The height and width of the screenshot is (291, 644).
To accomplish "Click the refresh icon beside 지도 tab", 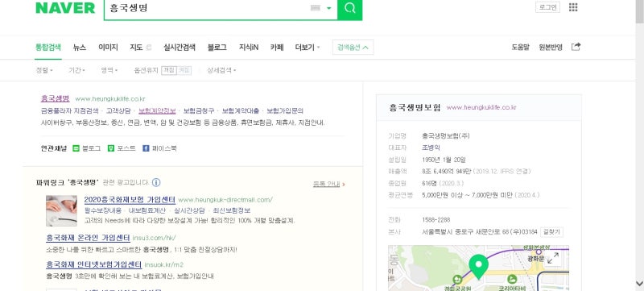I will (148, 48).
